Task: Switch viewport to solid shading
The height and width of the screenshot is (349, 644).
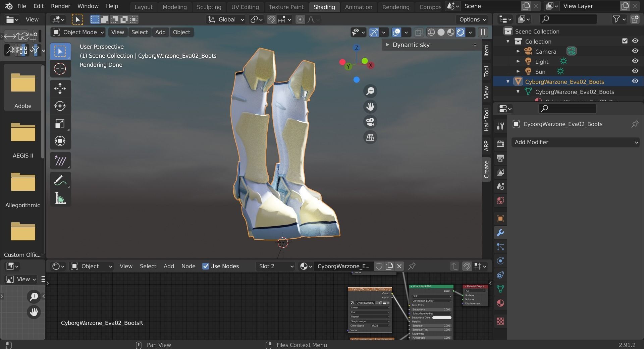Action: pyautogui.click(x=441, y=32)
